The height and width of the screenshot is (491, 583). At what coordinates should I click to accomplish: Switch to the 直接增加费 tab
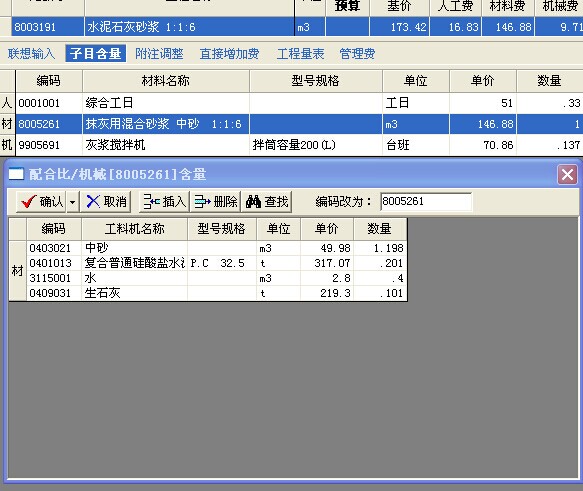coord(229,54)
